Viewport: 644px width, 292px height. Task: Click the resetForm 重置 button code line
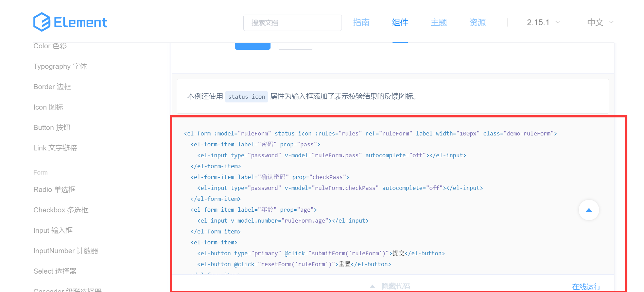(x=294, y=264)
